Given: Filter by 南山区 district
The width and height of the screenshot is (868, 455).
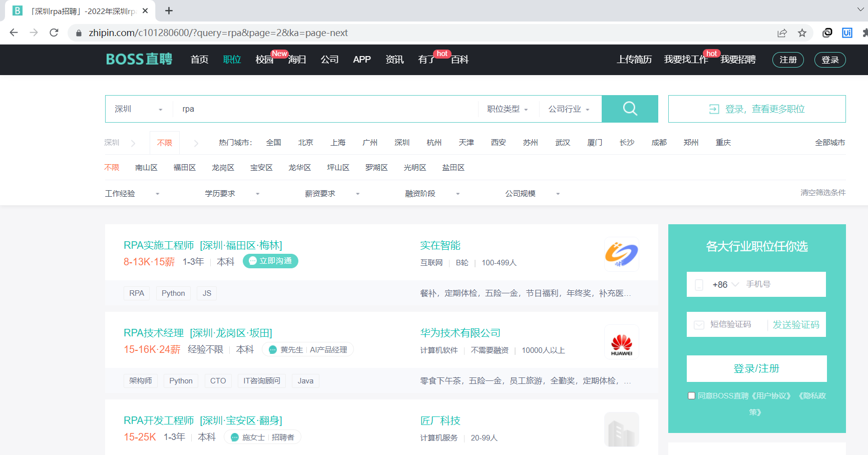Looking at the screenshot, I should tap(146, 168).
